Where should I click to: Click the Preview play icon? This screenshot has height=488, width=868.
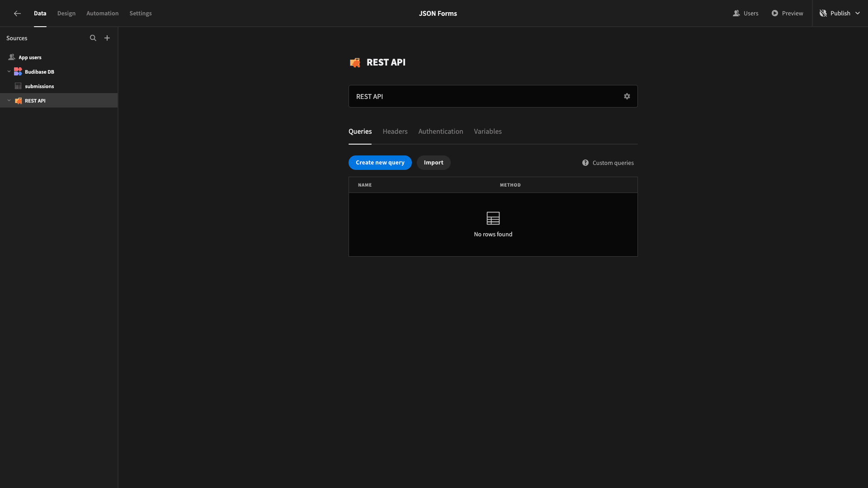pos(775,13)
